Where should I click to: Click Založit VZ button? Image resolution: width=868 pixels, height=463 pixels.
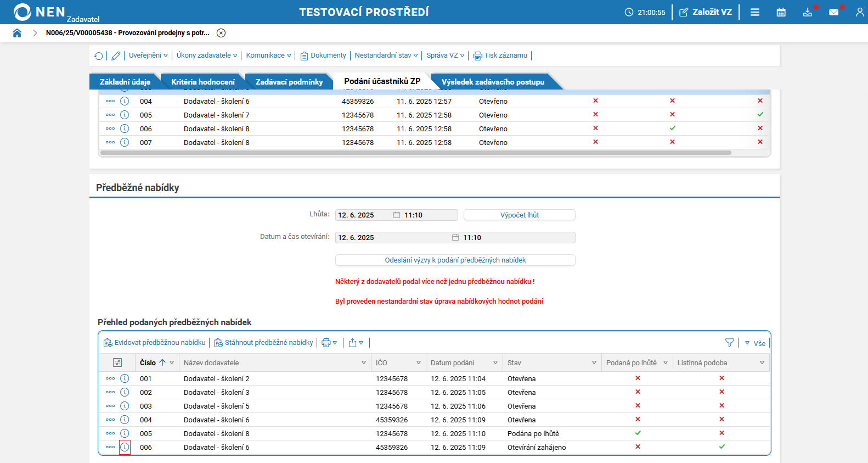click(706, 12)
